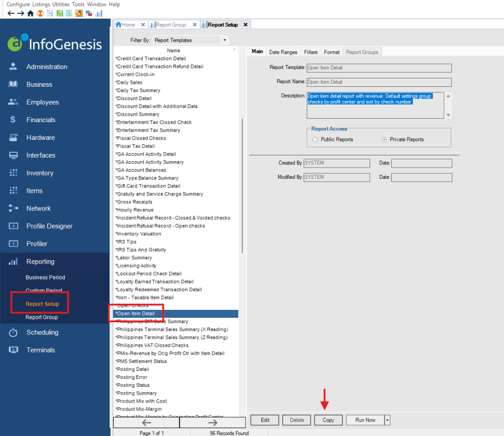Screen dimensions: 504x436
Task: Click the green map toolbar icon
Action: 60,13
